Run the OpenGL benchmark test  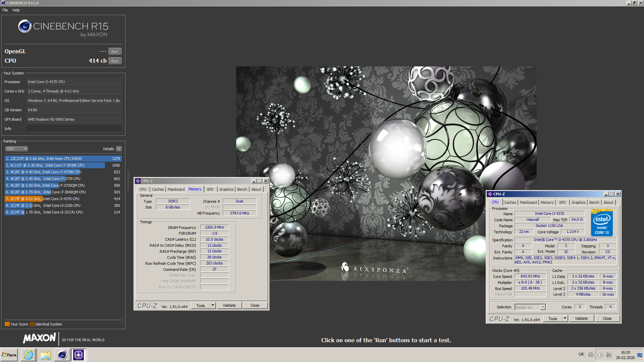(x=115, y=52)
